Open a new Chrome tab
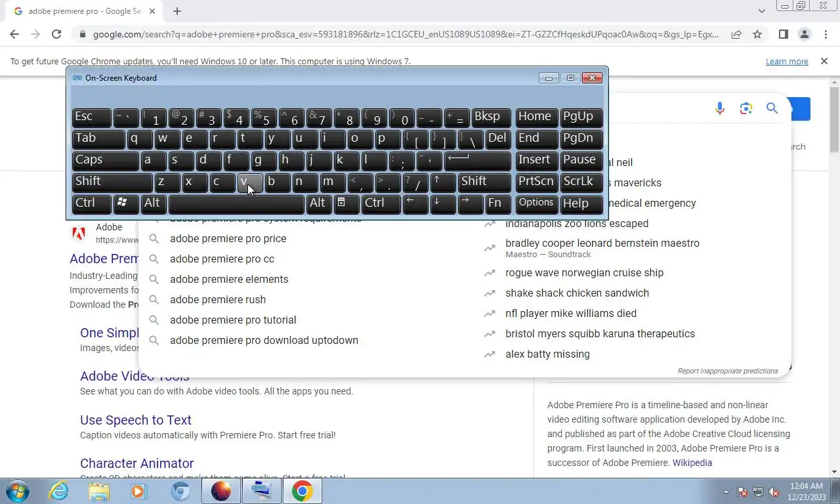The width and height of the screenshot is (840, 504). click(x=177, y=11)
